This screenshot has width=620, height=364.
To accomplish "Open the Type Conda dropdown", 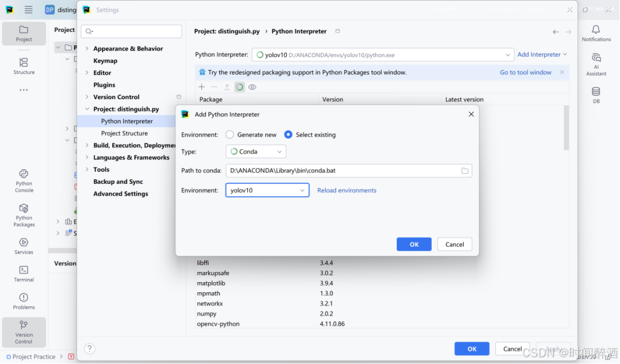I will [x=256, y=152].
